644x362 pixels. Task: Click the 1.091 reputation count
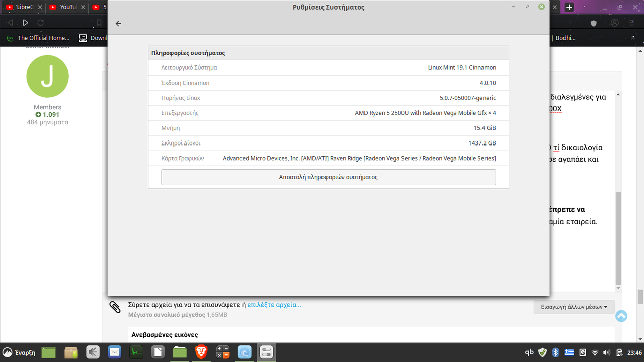(51, 114)
